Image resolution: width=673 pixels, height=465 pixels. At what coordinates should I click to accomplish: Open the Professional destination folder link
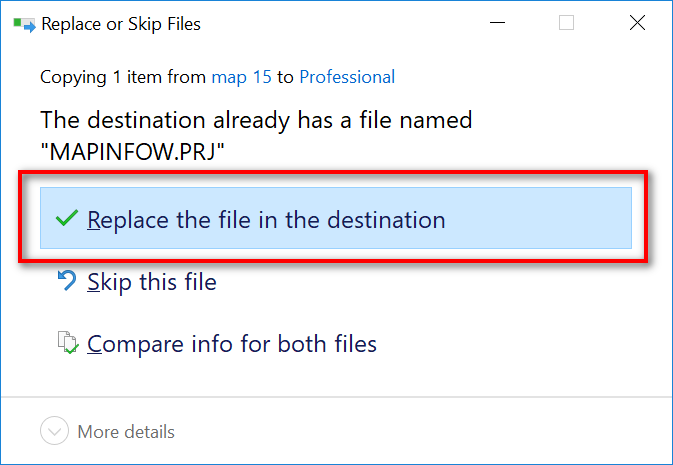click(x=347, y=77)
